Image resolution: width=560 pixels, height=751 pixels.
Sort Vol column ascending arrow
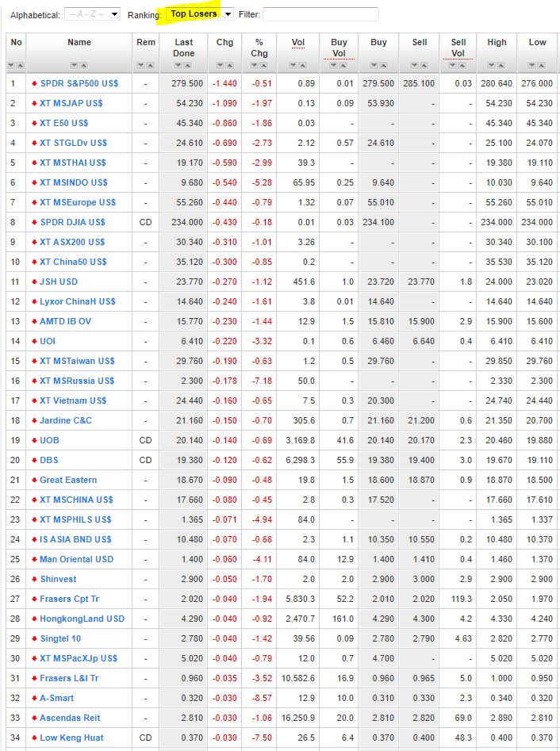click(x=302, y=66)
